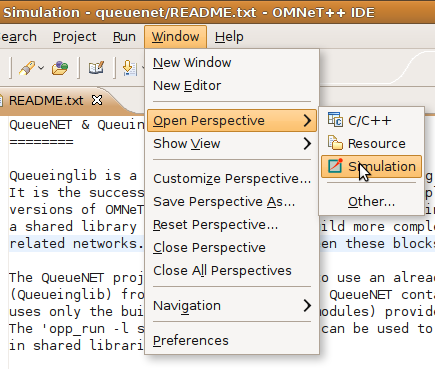Expand the Navigation submenu
The image size is (435, 369).
[x=232, y=305]
